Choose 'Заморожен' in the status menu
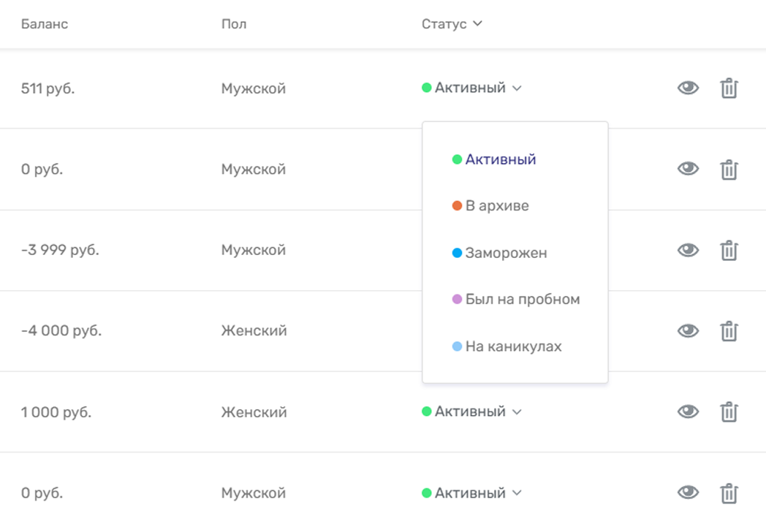The image size is (766, 532). tap(506, 253)
